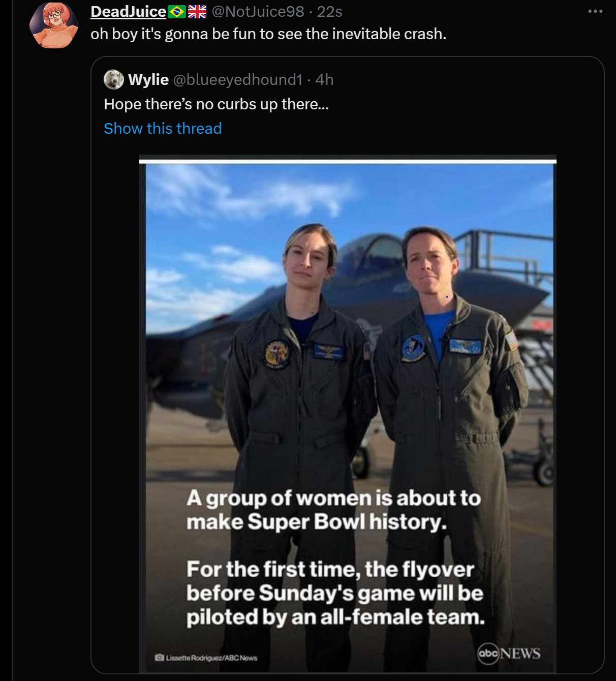The height and width of the screenshot is (681, 616).
Task: Click the camera icon by the photo credit
Action: point(159,658)
